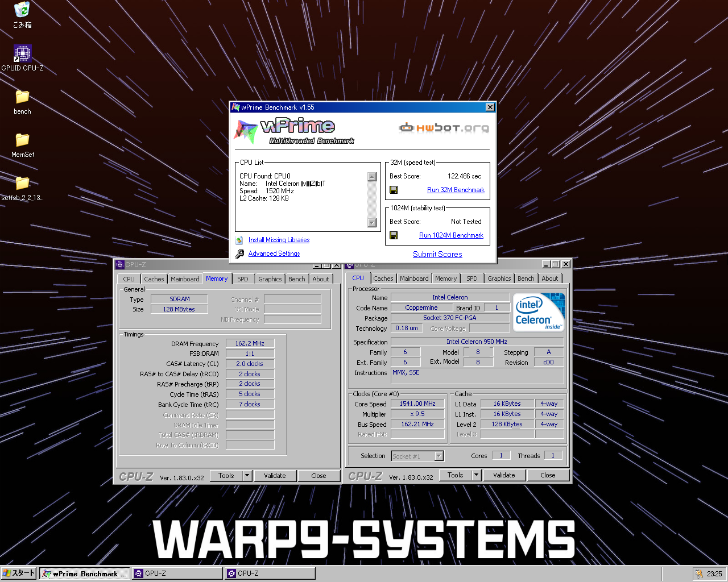Click the DRAM Frequency value 162.2 MHz
Screen dimensions: 728x582
tap(250, 343)
